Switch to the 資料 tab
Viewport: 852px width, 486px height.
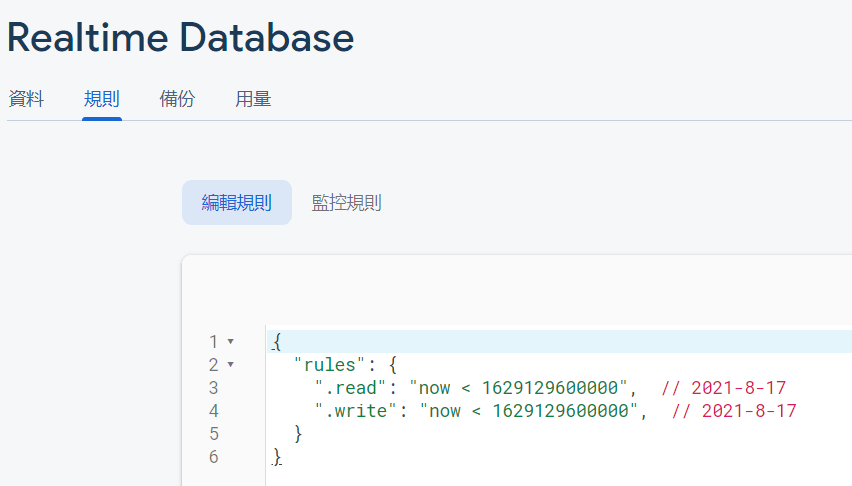click(26, 99)
